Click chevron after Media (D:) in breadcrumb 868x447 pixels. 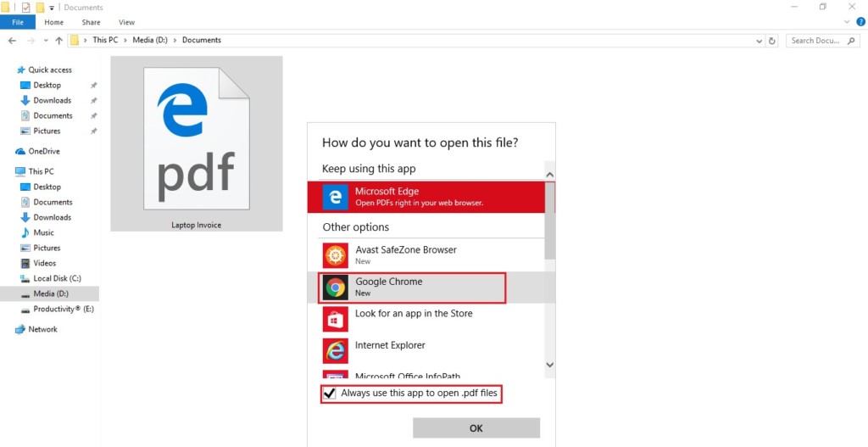175,40
